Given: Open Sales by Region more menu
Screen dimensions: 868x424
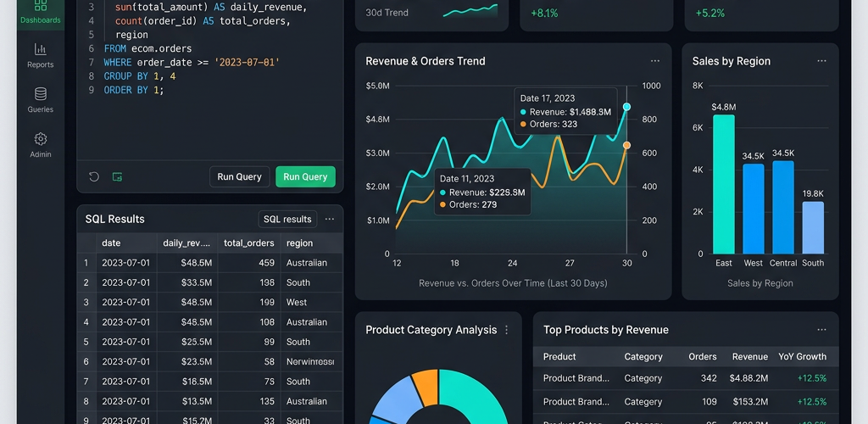Looking at the screenshot, I should (x=821, y=61).
